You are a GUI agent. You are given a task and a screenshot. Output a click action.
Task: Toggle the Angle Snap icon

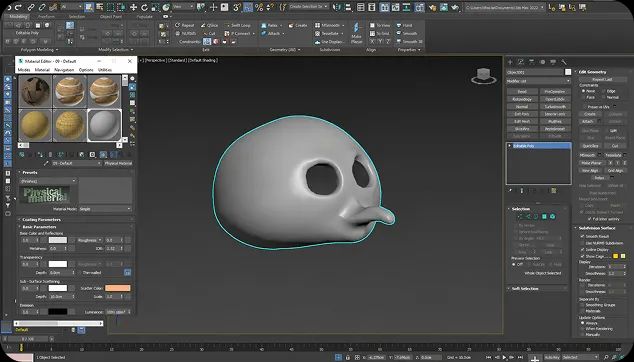coord(248,7)
